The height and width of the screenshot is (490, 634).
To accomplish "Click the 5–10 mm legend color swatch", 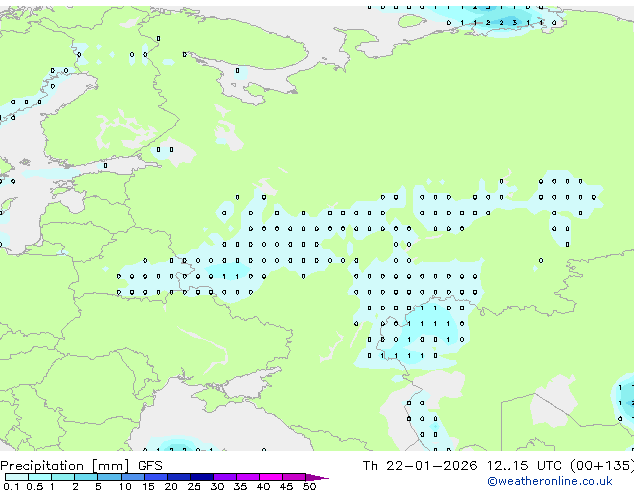I will click(109, 477).
